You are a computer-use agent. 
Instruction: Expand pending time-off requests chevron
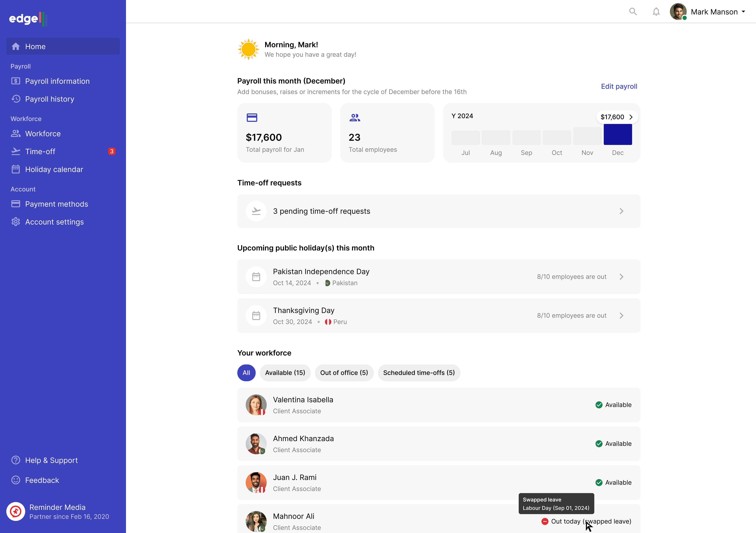[x=621, y=211]
